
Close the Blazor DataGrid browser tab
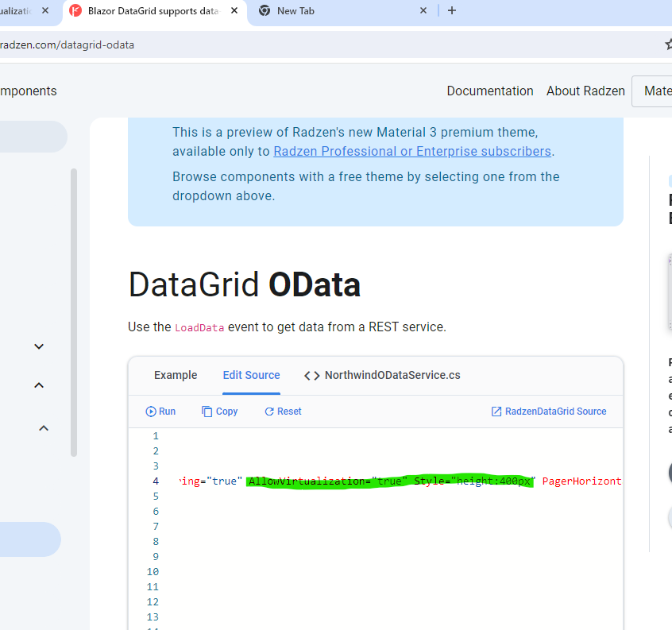click(234, 10)
